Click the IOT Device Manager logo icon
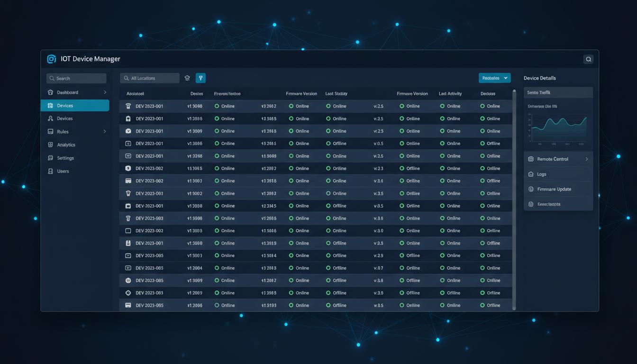This screenshot has height=364, width=637. pyautogui.click(x=51, y=59)
